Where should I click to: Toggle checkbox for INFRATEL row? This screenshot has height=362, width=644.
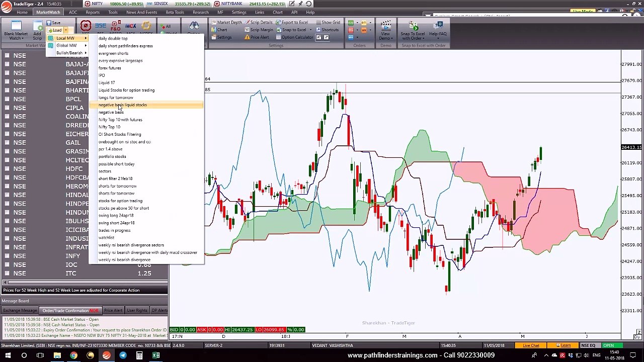[x=7, y=247]
